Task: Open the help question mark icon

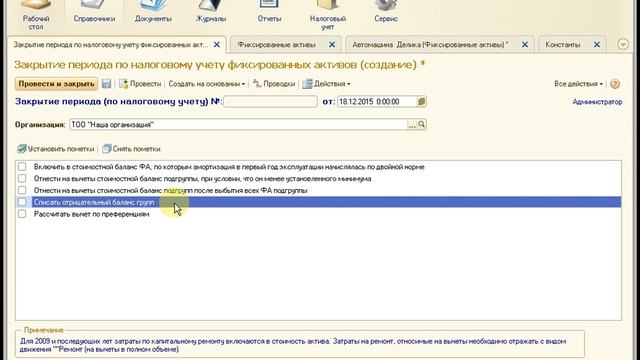Action: [x=615, y=84]
